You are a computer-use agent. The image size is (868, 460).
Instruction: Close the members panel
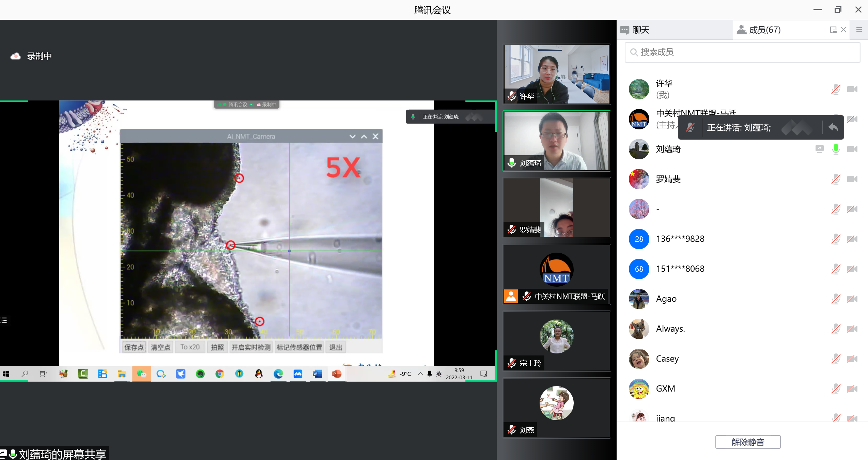(x=843, y=30)
